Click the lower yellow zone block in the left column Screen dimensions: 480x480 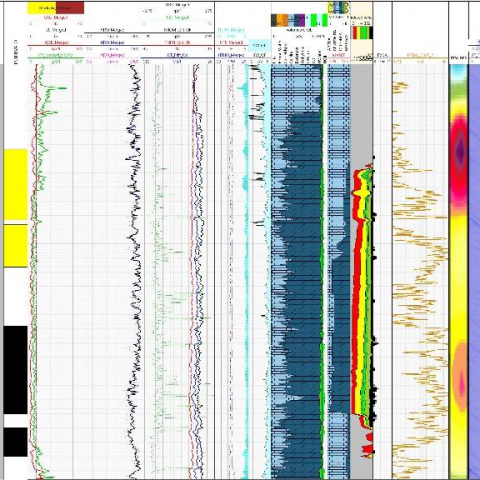[16, 246]
